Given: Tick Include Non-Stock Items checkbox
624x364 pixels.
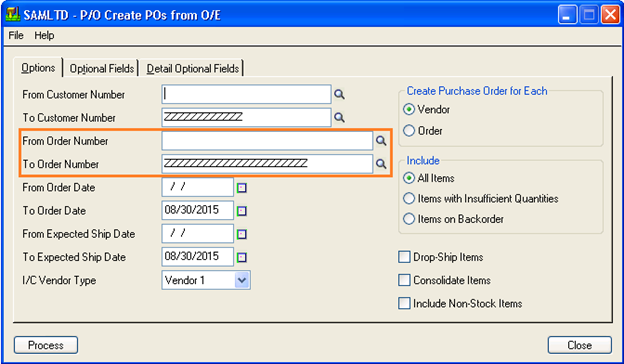Looking at the screenshot, I should [404, 303].
